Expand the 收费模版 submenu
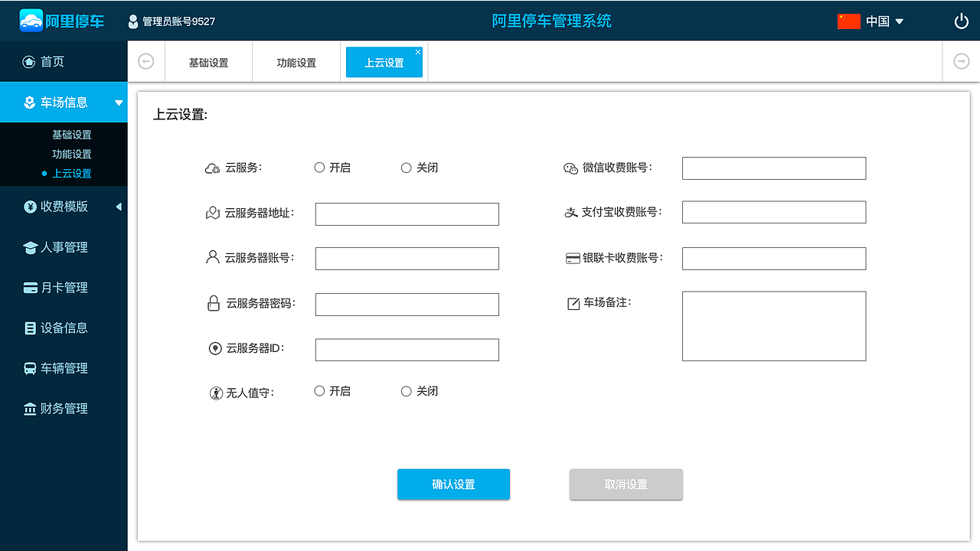 [x=119, y=206]
